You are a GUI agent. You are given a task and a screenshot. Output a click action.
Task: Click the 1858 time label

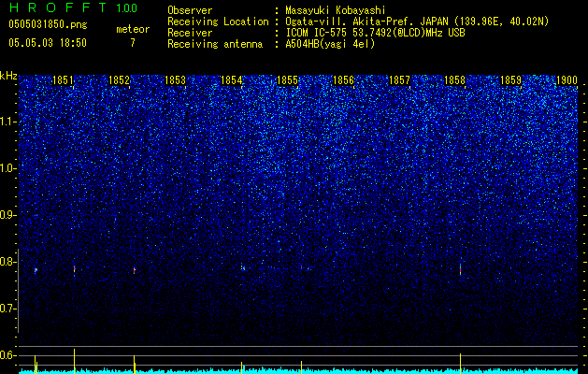point(455,80)
